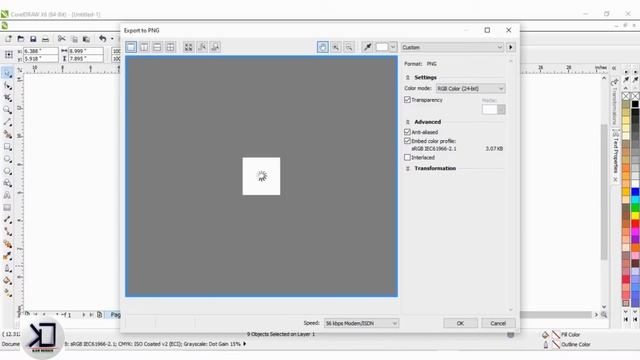
Task: Enable the Interlaced checkbox
Action: click(407, 157)
